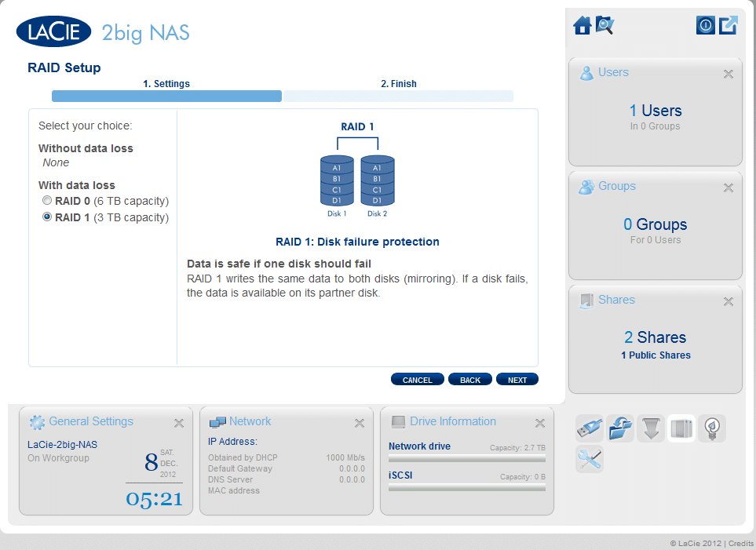The height and width of the screenshot is (550, 756).
Task: Open the wrench and screwdriver support icon
Action: point(590,459)
